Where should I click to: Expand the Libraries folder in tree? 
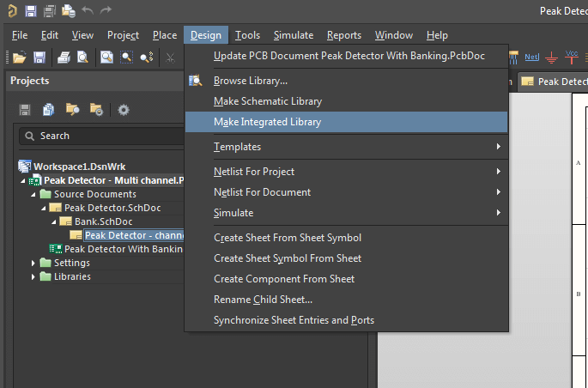pyautogui.click(x=35, y=276)
